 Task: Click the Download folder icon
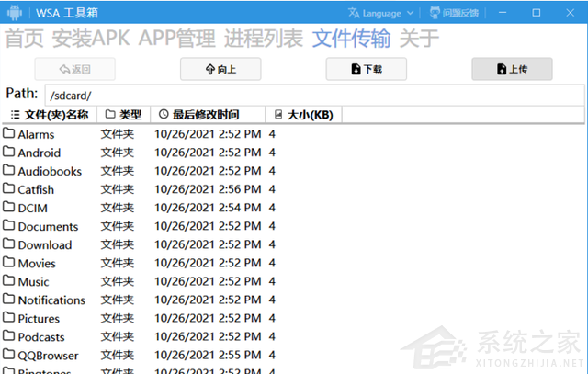[x=9, y=244]
